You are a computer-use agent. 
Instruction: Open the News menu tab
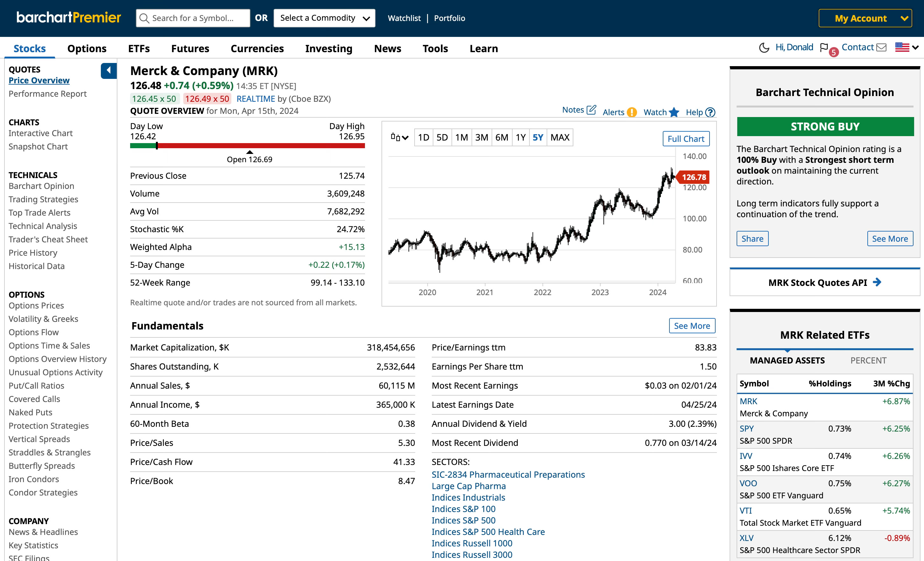click(x=388, y=48)
